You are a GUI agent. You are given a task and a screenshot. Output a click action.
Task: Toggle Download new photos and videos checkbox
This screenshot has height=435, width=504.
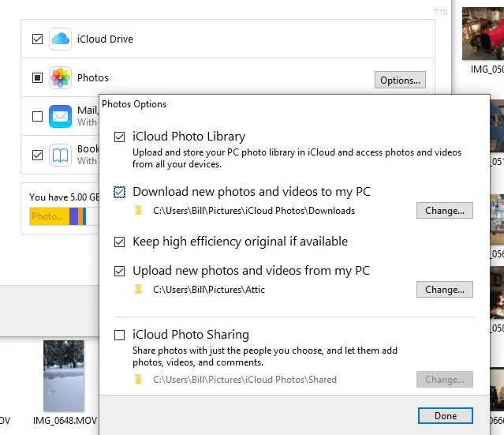[120, 192]
